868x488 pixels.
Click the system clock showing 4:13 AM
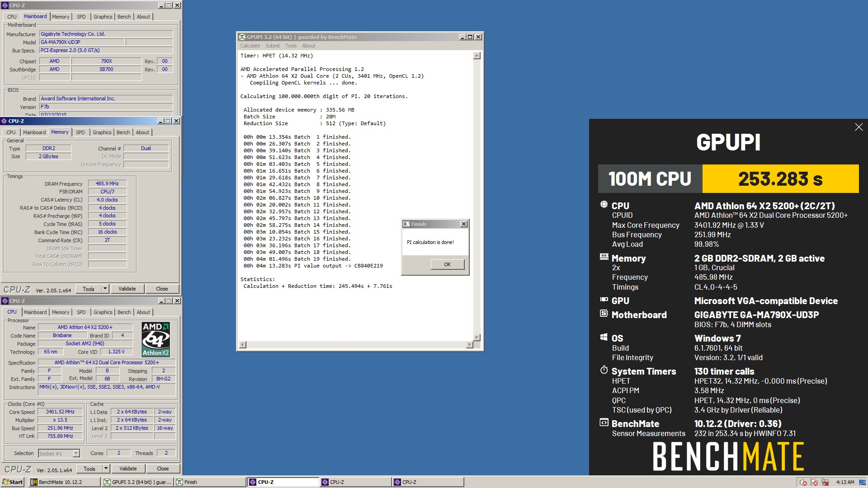[x=845, y=482]
